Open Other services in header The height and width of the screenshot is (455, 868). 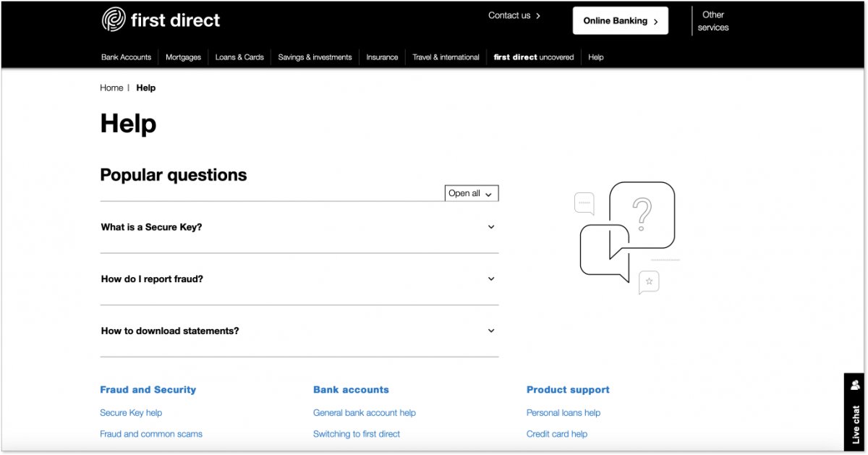(x=712, y=21)
